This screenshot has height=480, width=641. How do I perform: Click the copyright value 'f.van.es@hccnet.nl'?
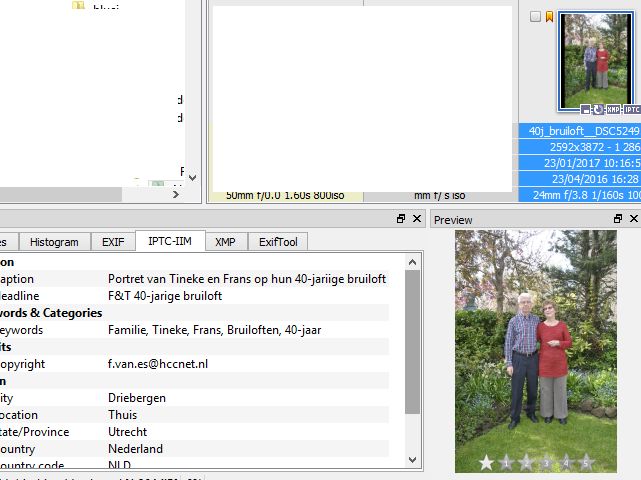pos(158,363)
